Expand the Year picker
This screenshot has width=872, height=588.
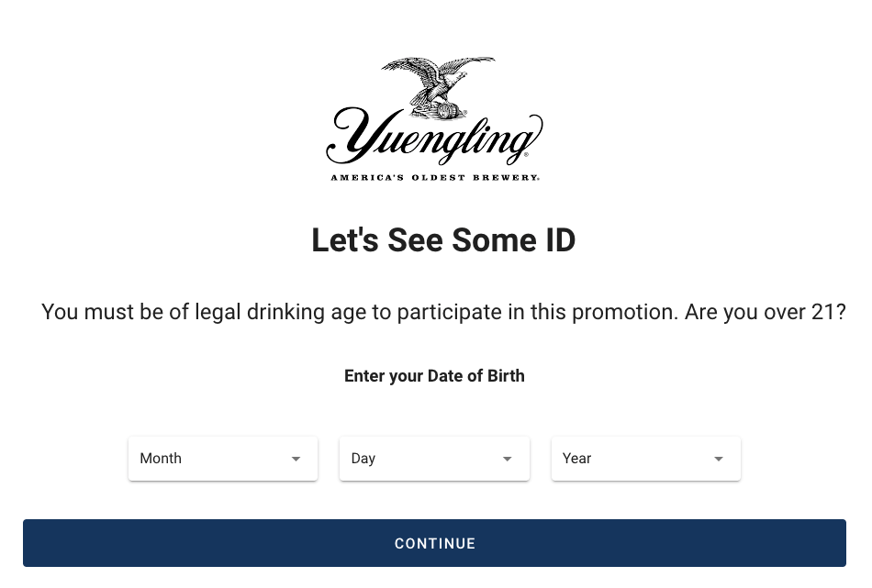point(646,459)
